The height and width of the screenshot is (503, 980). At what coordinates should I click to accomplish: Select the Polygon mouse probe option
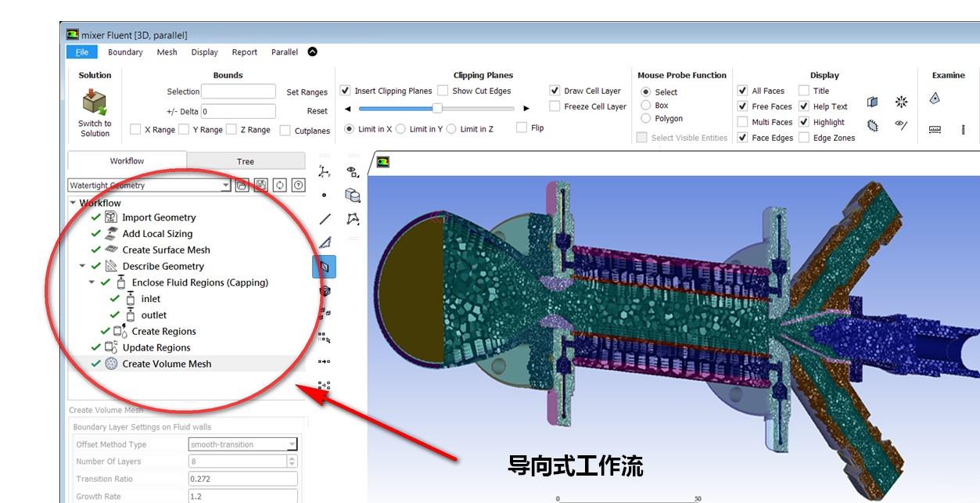tap(645, 117)
